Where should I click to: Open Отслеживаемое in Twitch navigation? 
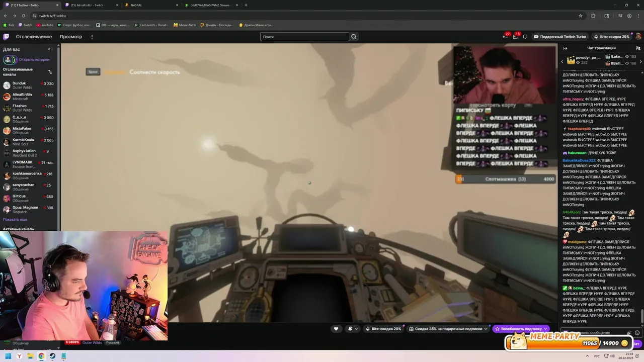[34, 37]
